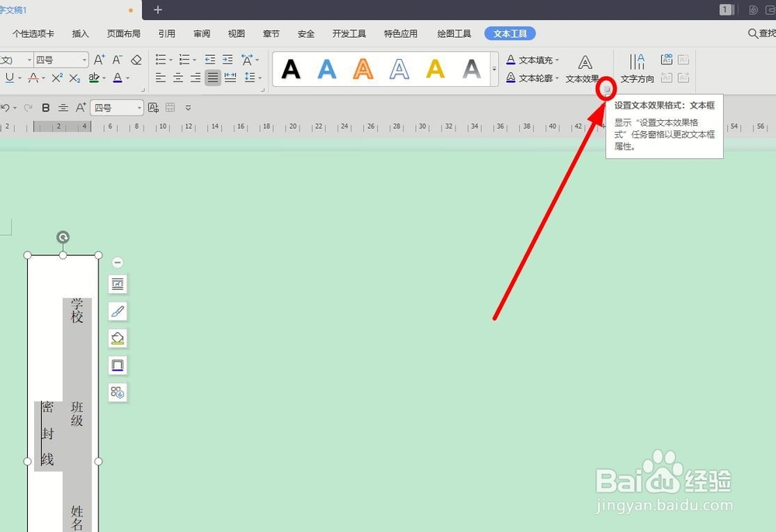
Task: Select the orange outline WordArt style
Action: [x=363, y=69]
